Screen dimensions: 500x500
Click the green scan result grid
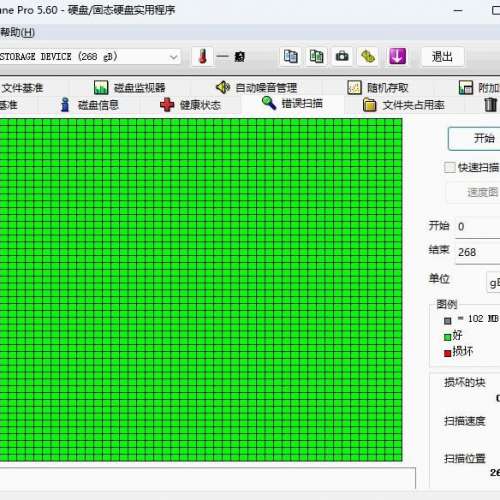(x=201, y=290)
